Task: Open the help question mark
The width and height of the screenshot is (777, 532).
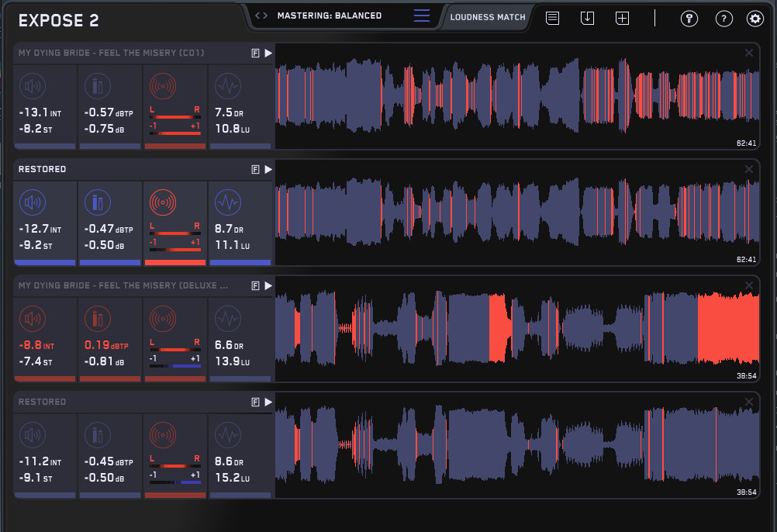Action: (x=723, y=19)
